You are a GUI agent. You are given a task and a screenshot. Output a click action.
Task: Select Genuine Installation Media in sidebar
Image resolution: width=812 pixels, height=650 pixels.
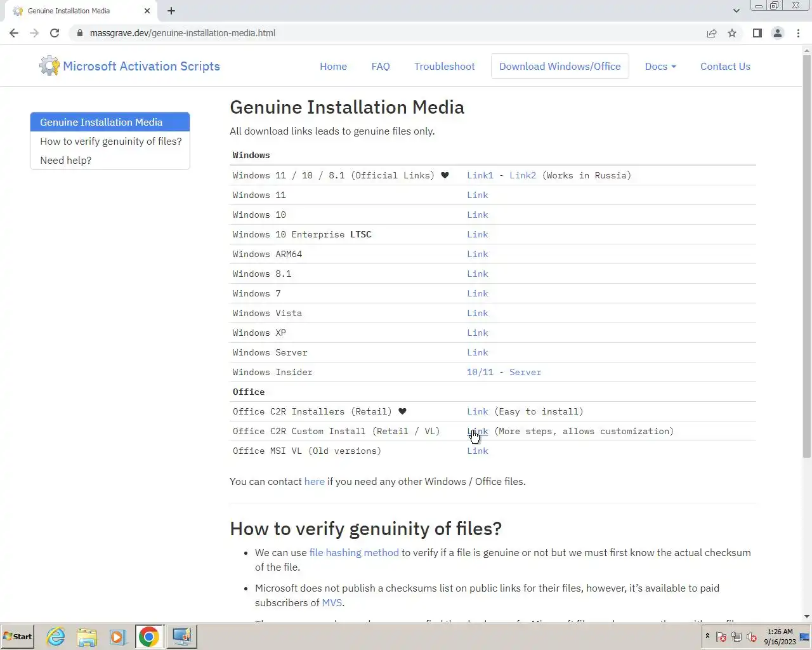[x=110, y=122]
